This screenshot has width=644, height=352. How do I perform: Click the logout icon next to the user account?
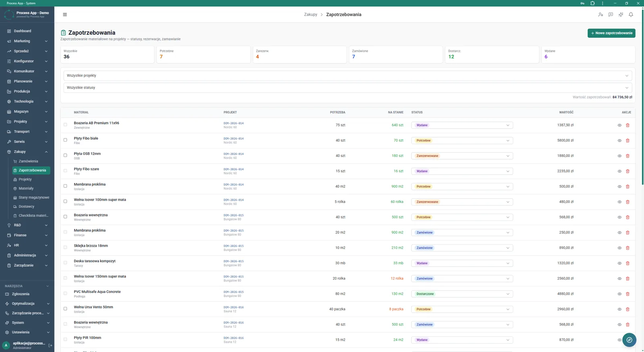(x=50, y=345)
